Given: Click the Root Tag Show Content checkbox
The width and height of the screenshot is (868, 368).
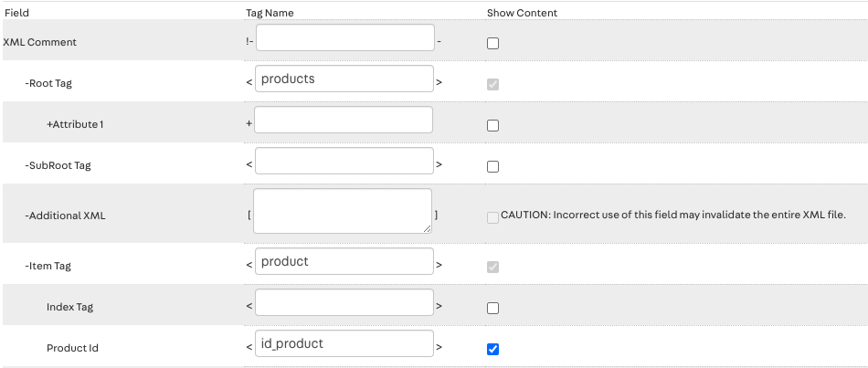Looking at the screenshot, I should pyautogui.click(x=493, y=84).
